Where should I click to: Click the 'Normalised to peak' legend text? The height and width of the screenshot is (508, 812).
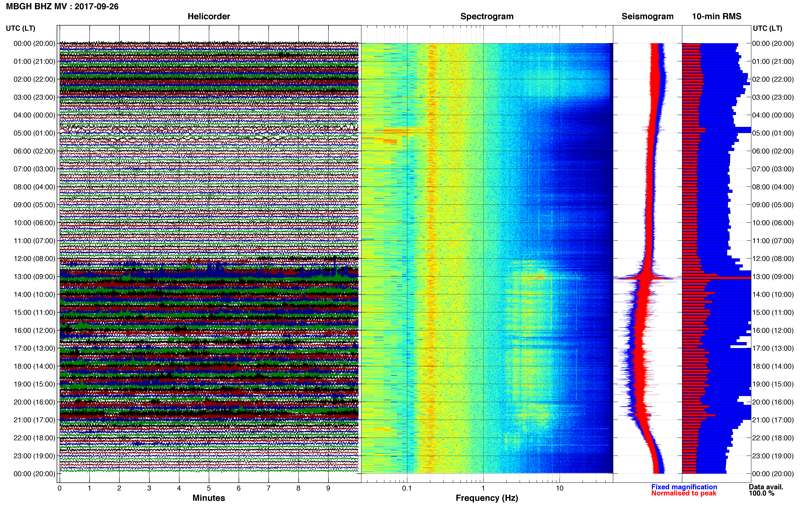click(x=684, y=493)
